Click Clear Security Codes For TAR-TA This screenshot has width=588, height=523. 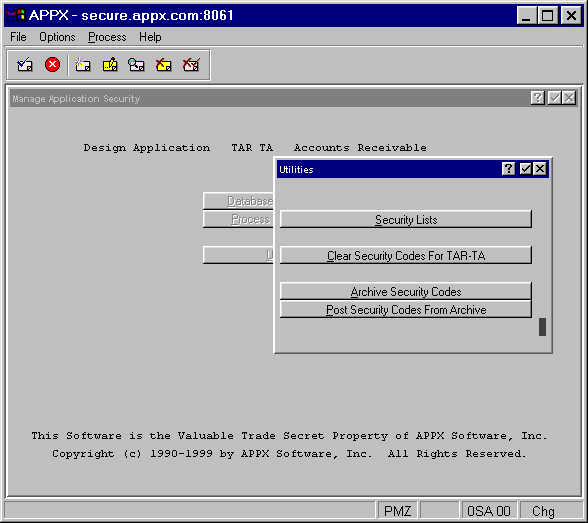406,255
